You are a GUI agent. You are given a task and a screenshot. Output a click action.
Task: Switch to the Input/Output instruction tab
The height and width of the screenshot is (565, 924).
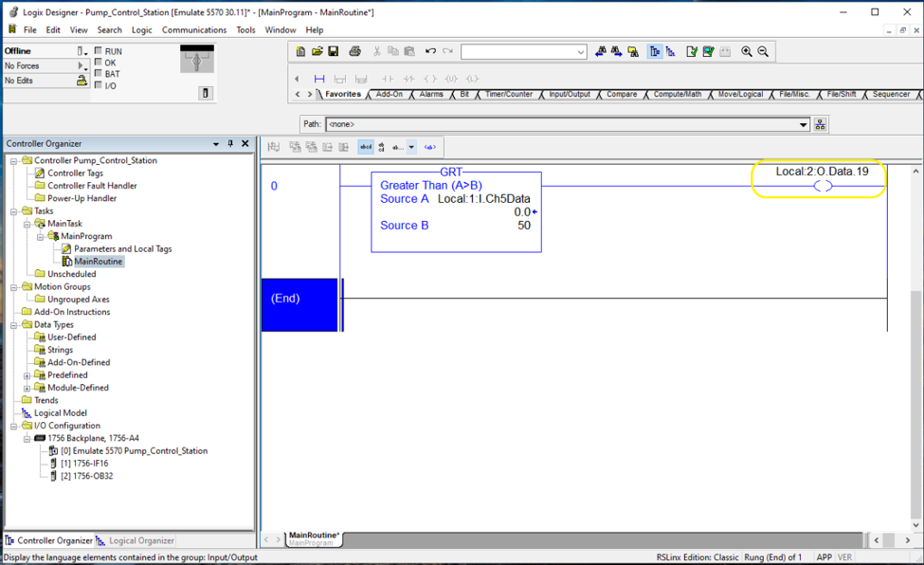tap(570, 95)
